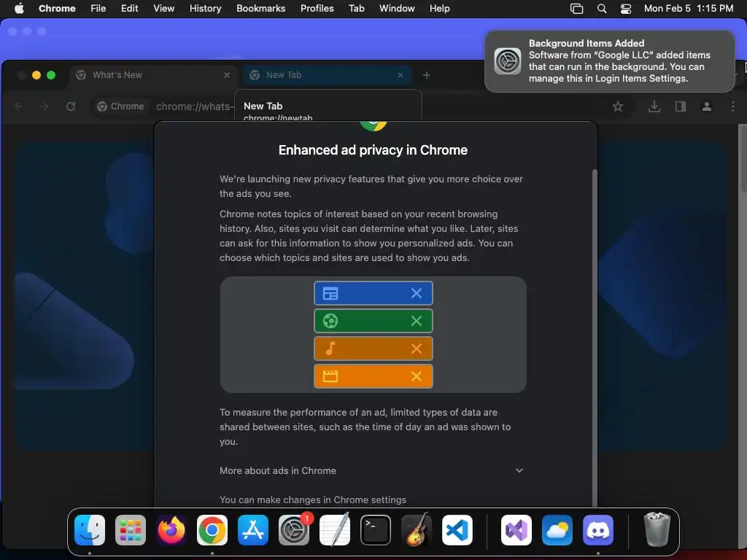Remove the music note topic chip
Image resolution: width=747 pixels, height=560 pixels.
pos(417,349)
